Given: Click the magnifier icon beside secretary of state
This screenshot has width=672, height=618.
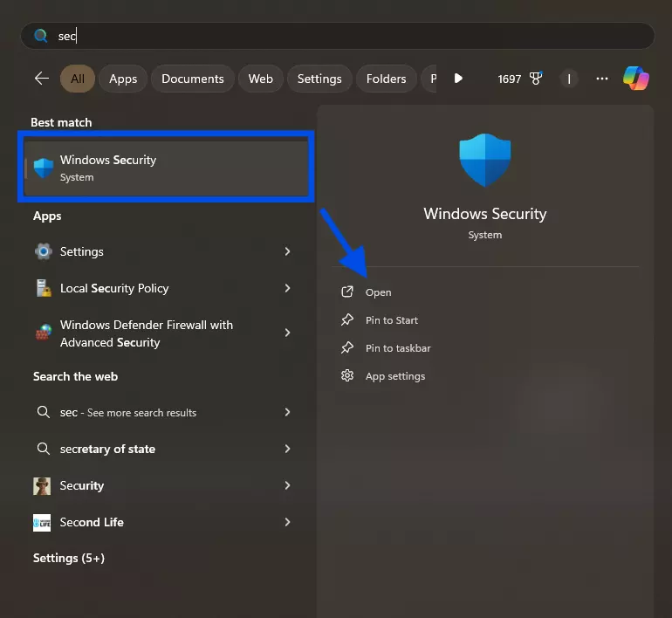Looking at the screenshot, I should point(44,450).
